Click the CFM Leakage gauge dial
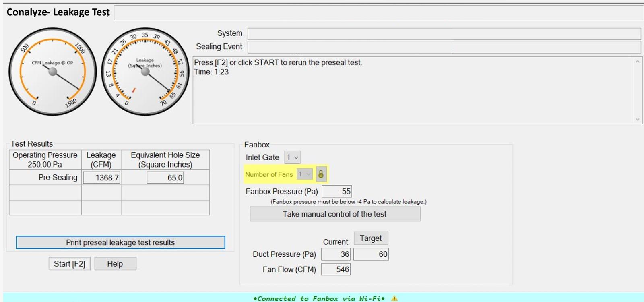The height and width of the screenshot is (302, 644). 53,72
